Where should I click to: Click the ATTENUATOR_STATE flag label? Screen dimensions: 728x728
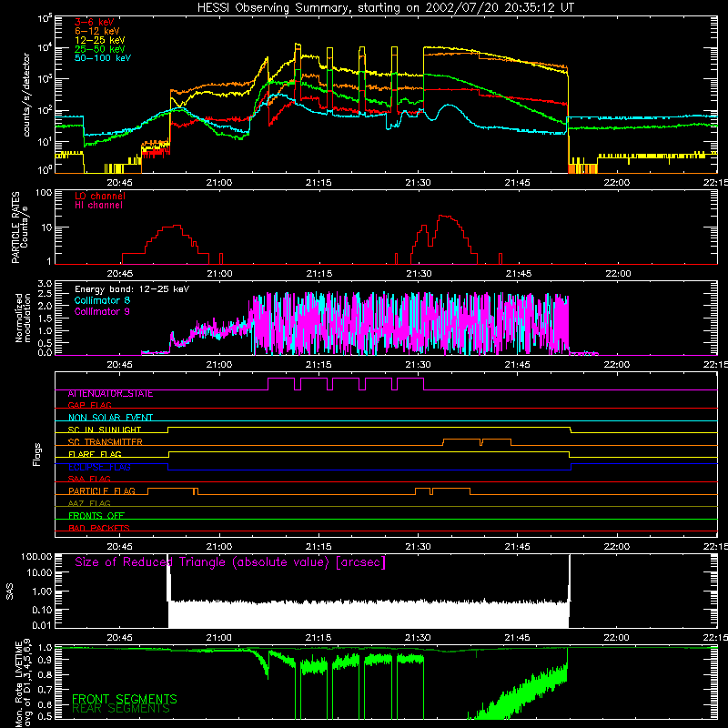click(x=110, y=394)
